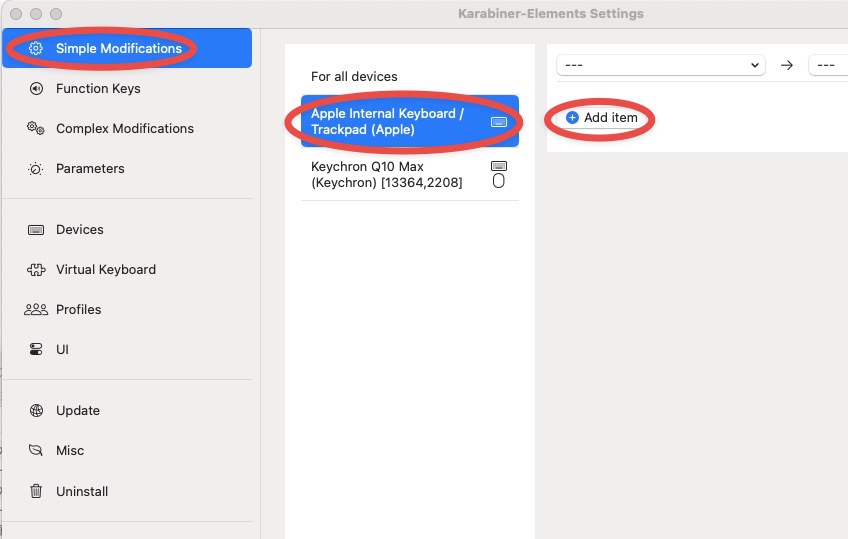
Task: Open the 'to key' dropdown after arrow
Action: click(x=828, y=65)
